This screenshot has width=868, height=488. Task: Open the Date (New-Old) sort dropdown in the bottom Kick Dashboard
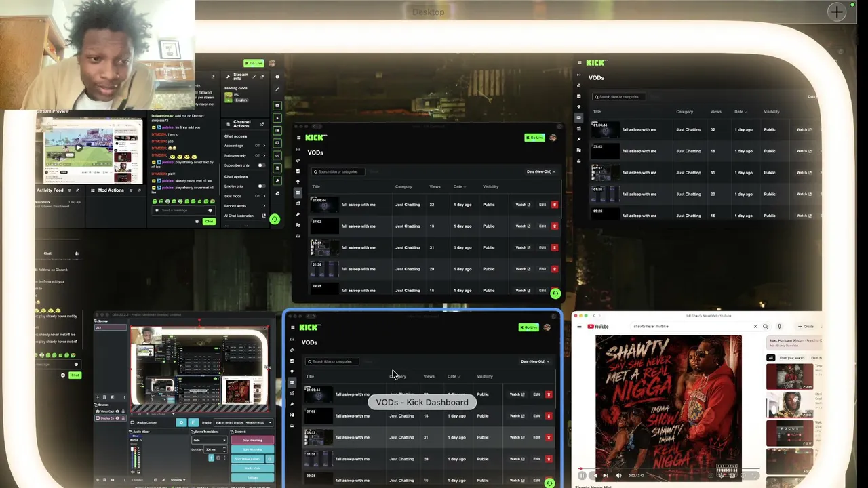click(534, 361)
